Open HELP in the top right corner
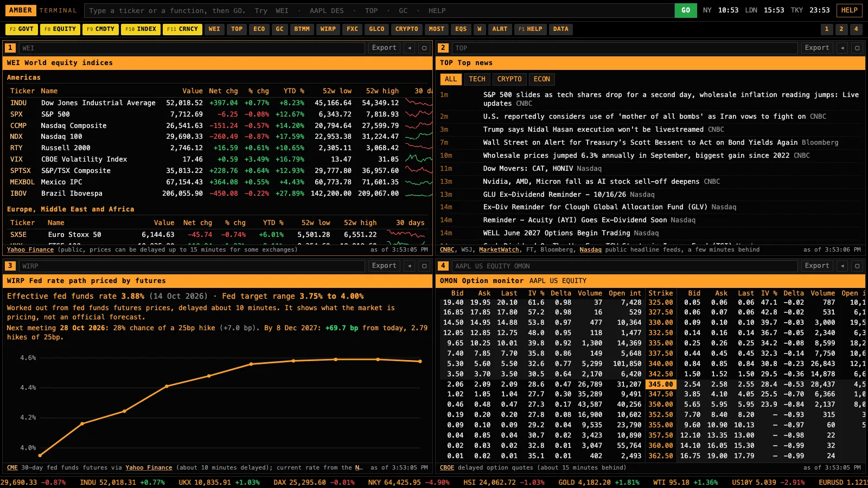Viewport: 868px width, 488px height. pyautogui.click(x=850, y=10)
